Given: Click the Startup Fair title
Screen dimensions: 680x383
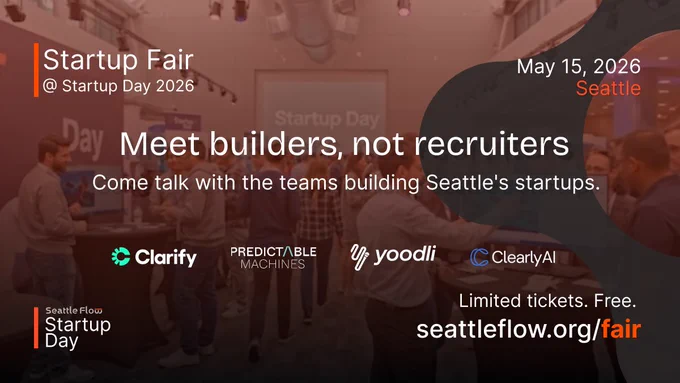Looking at the screenshot, I should point(118,59).
